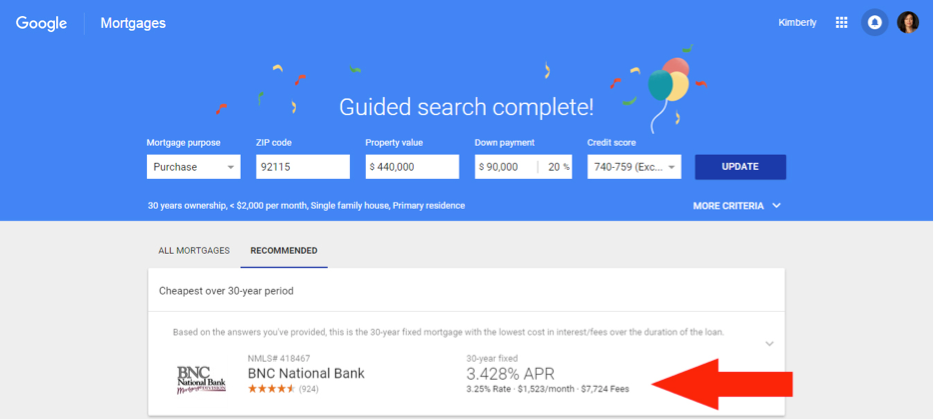
Task: Click the Google logo
Action: pos(41,23)
